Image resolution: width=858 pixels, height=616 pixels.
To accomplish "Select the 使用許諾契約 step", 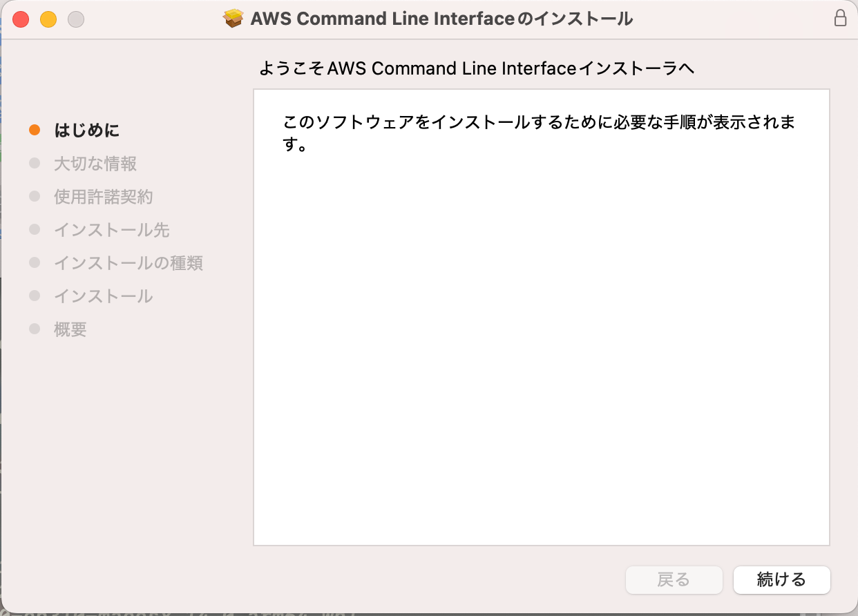I will [x=104, y=197].
